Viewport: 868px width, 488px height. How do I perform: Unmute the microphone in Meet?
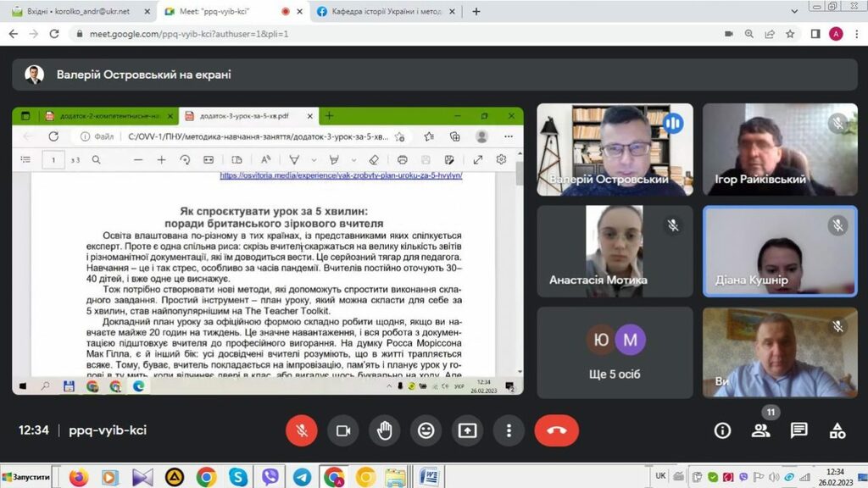click(x=301, y=430)
